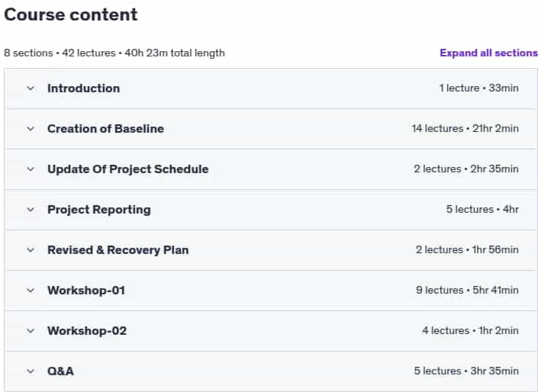Expand the Update Of Project Schedule chevron

[31, 169]
